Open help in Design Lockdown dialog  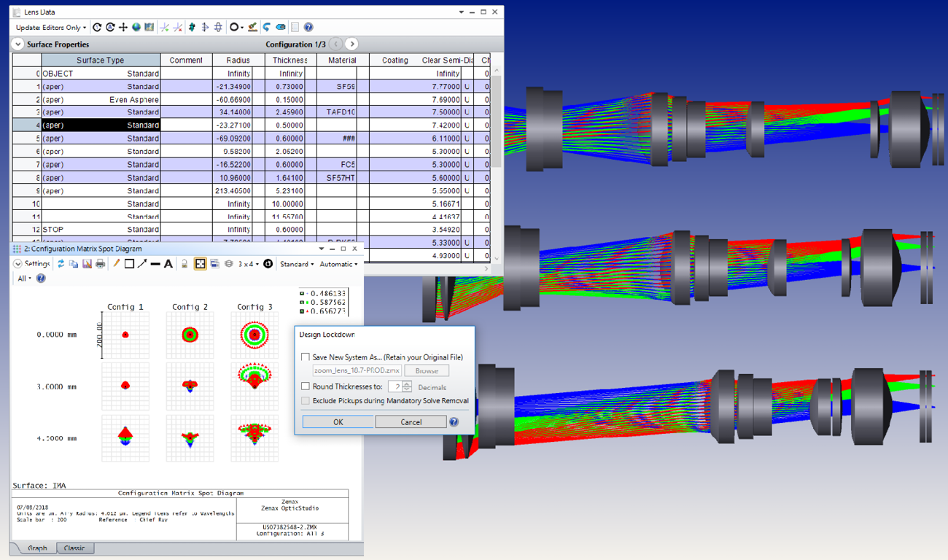(454, 421)
